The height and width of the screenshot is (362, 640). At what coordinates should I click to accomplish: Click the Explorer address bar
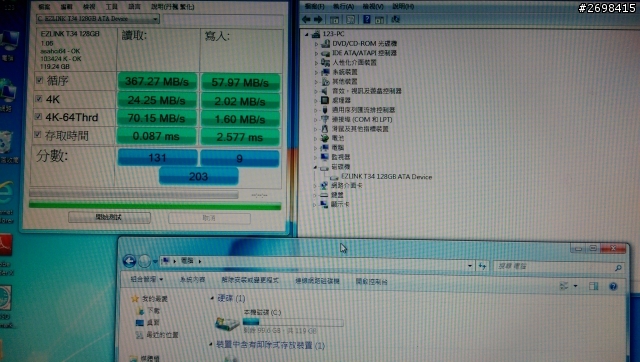(318, 262)
